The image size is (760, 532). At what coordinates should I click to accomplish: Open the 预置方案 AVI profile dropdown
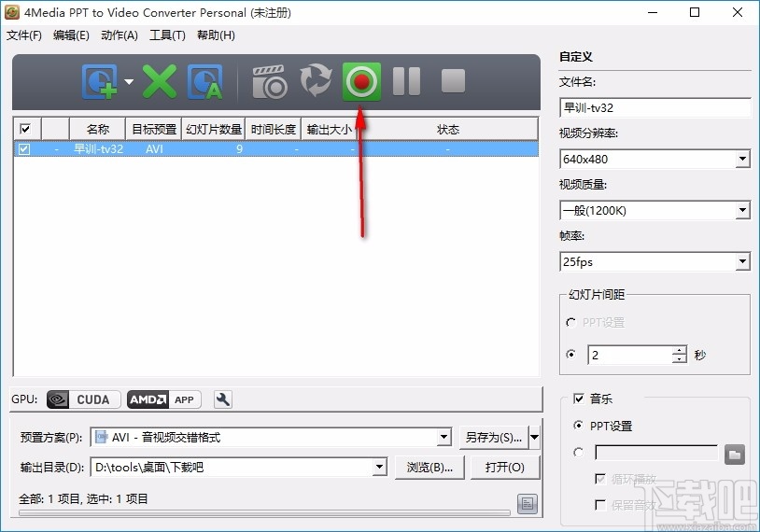tap(443, 437)
